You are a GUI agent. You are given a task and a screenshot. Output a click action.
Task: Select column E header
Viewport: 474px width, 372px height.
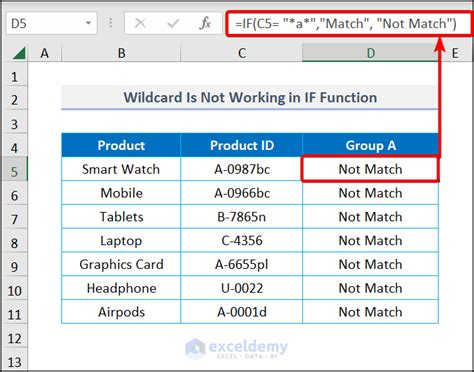[x=455, y=53]
